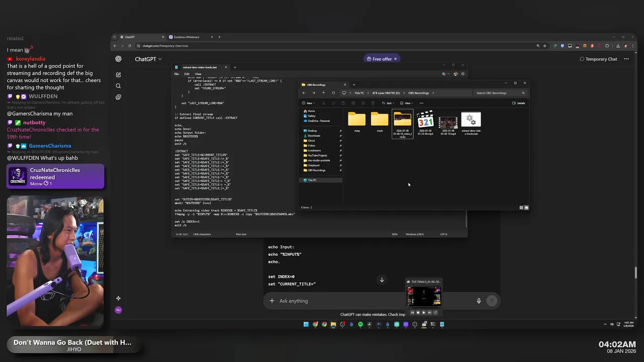Activate the microphone dictation button
The image size is (644, 362).
click(479, 301)
